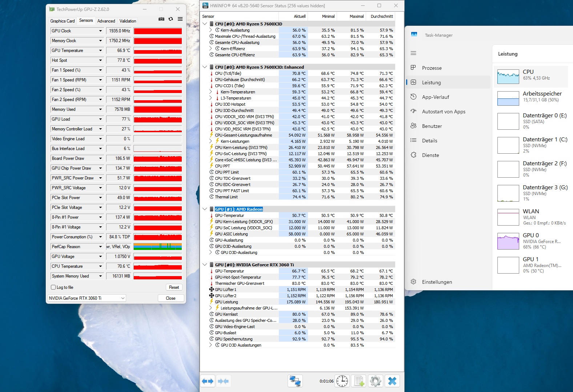Click HWiNFO collapse columns arrows icon
The height and width of the screenshot is (392, 573).
pyautogui.click(x=223, y=381)
